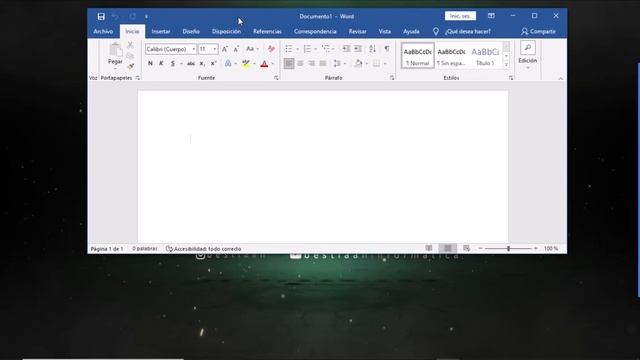Toggle superscript formatting
Viewport: 640px width, 360px height.
click(x=213, y=63)
